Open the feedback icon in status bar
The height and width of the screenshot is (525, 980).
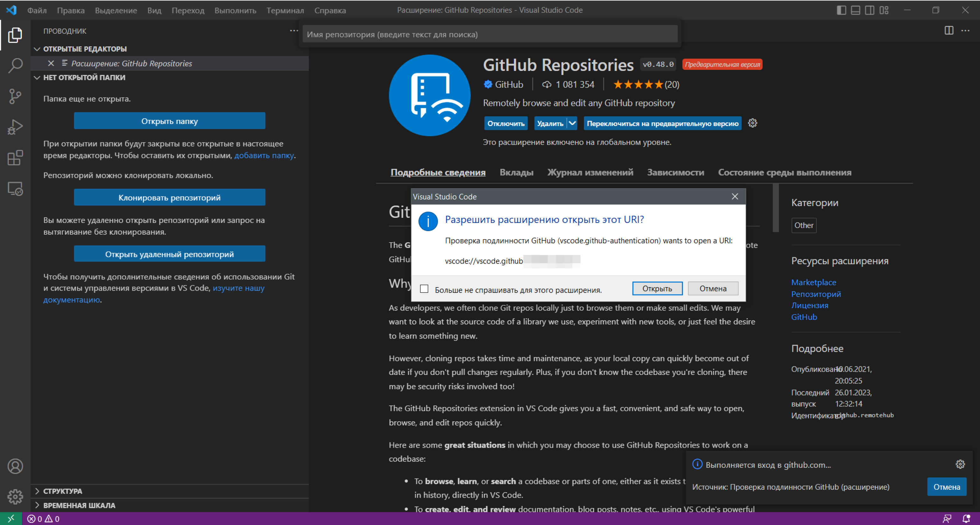(947, 519)
